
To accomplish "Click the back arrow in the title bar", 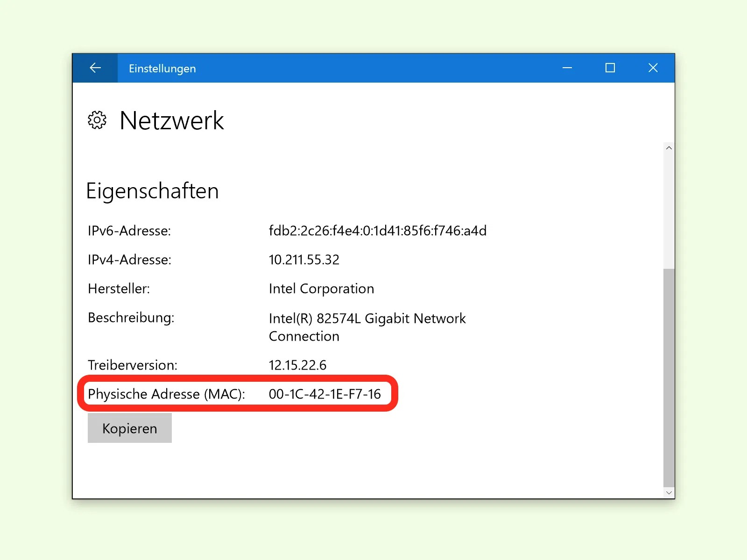I will coord(95,68).
